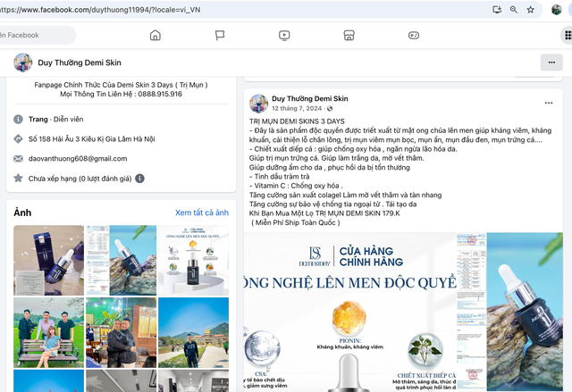
Task: Click the page avatar in sticky header
Action: [x=22, y=63]
